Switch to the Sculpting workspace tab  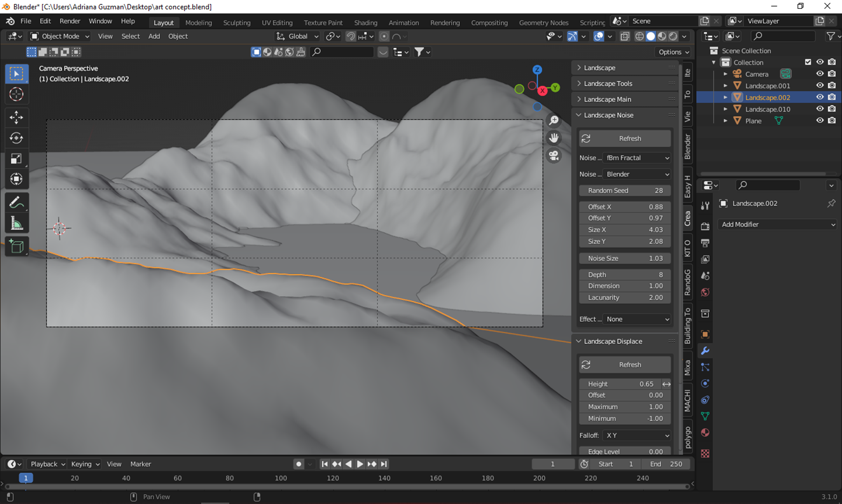tap(237, 22)
